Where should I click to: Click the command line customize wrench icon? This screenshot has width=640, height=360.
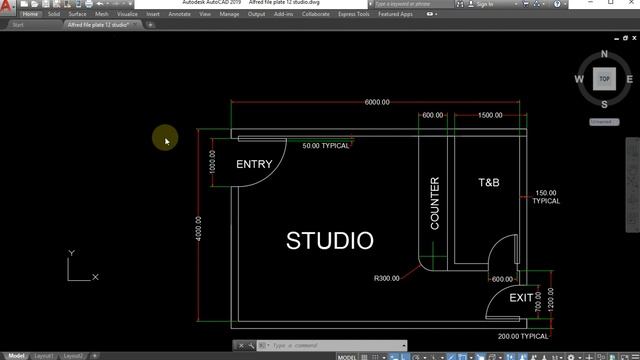(x=251, y=346)
